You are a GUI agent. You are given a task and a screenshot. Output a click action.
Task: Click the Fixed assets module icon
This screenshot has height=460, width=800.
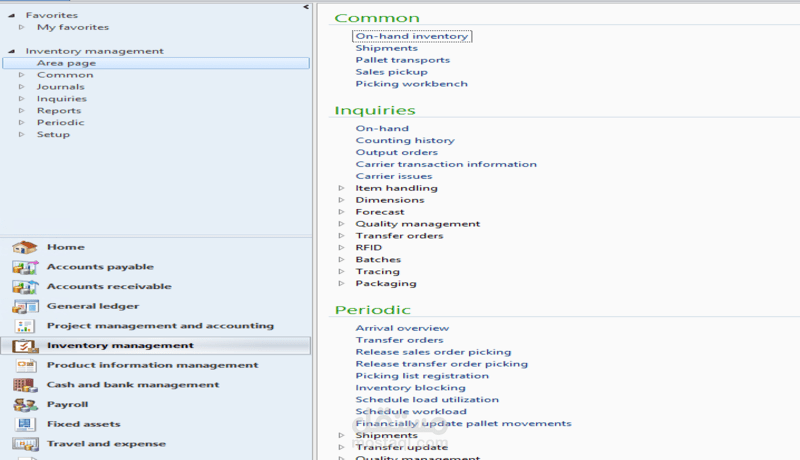pos(25,424)
